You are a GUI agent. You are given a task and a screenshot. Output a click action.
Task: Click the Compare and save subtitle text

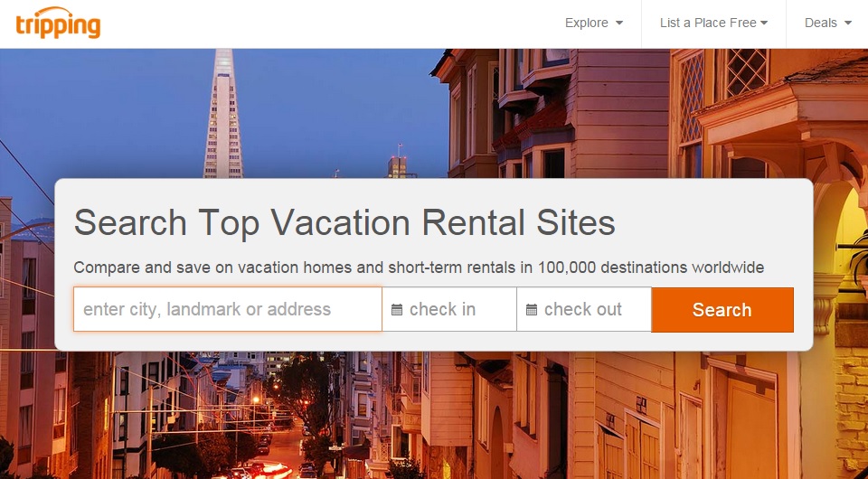pyautogui.click(x=419, y=268)
